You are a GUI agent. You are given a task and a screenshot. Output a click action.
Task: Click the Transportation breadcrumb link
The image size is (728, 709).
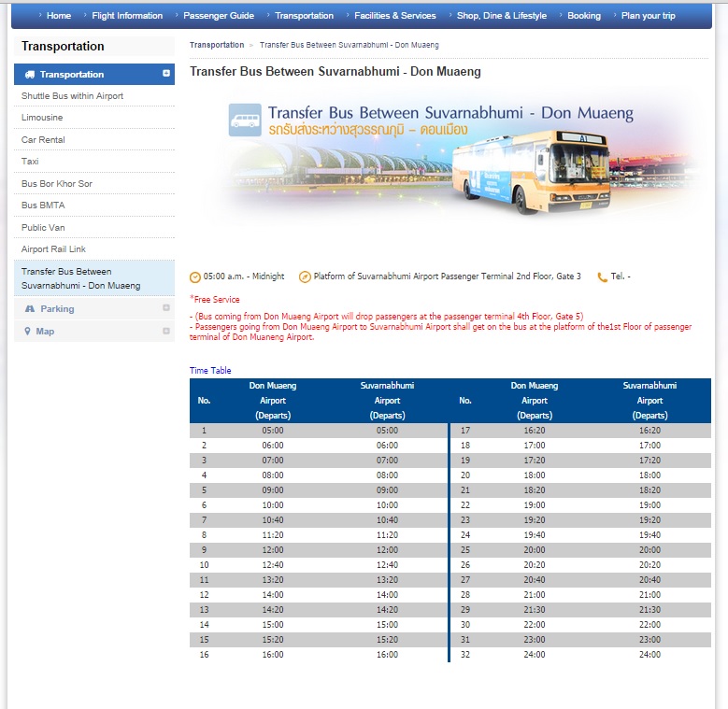coord(217,45)
